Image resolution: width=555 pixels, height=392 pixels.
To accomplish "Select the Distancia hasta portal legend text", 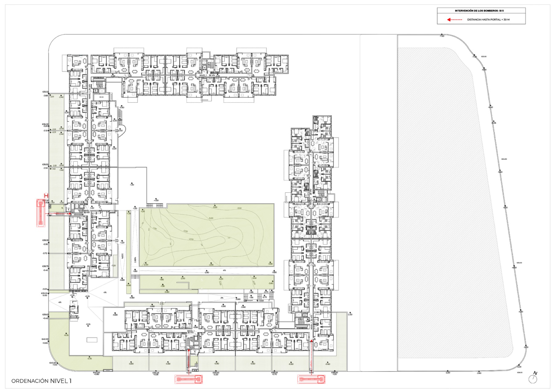I will [488, 20].
